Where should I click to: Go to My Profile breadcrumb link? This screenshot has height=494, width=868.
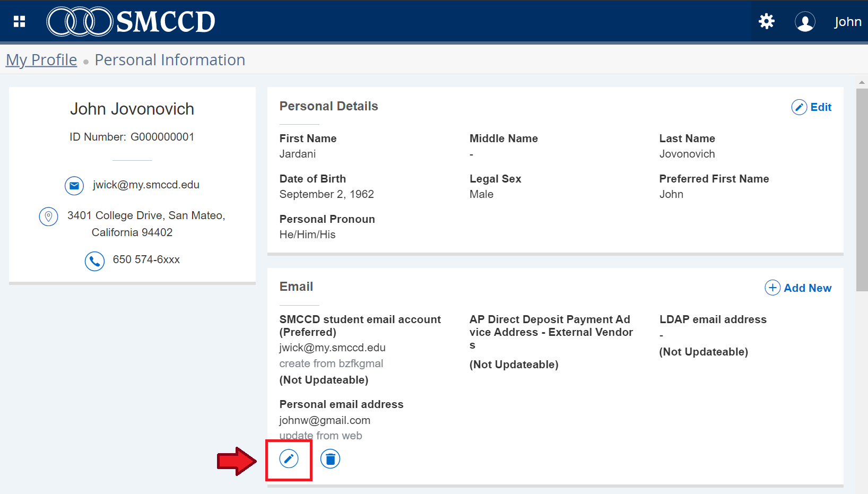click(x=41, y=60)
